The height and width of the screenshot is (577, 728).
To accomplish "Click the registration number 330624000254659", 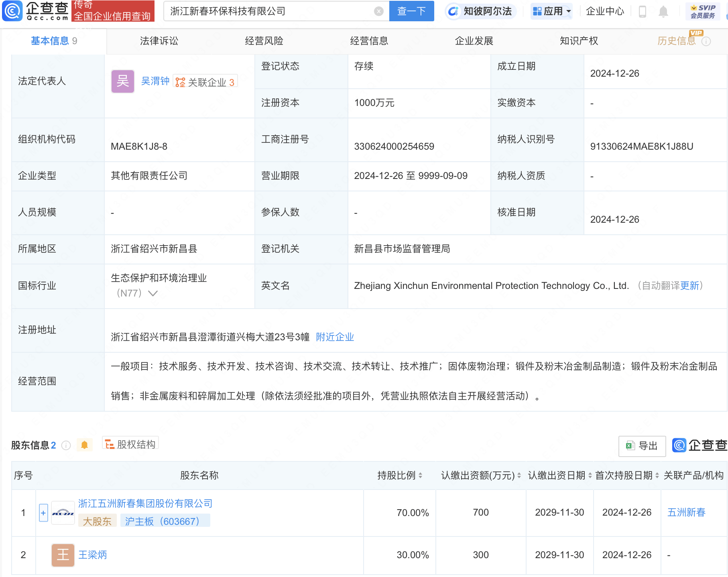I will 394,146.
